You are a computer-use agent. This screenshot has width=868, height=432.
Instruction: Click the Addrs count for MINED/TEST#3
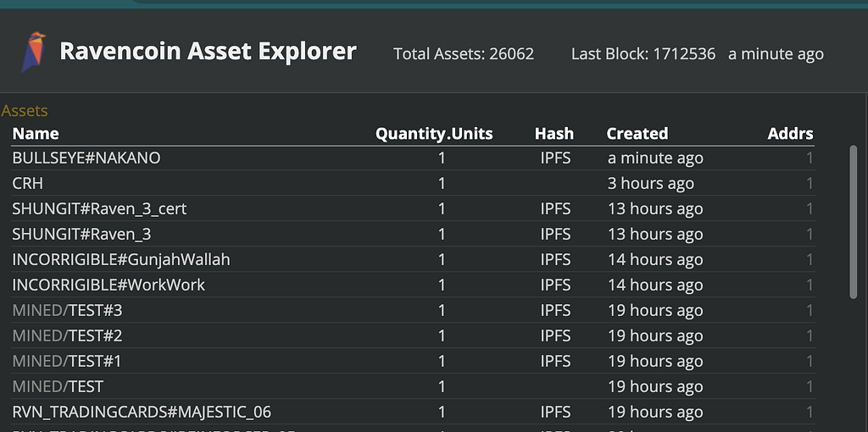[x=810, y=310]
